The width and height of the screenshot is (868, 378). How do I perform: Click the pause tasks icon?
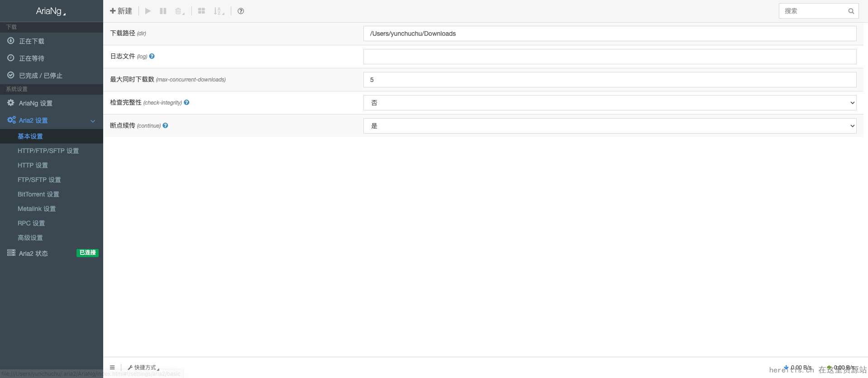click(163, 11)
